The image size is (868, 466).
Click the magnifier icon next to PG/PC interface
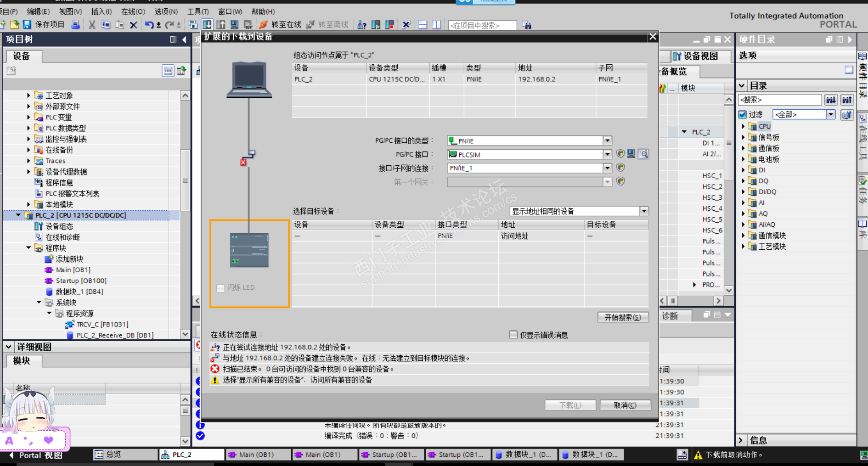tap(643, 154)
